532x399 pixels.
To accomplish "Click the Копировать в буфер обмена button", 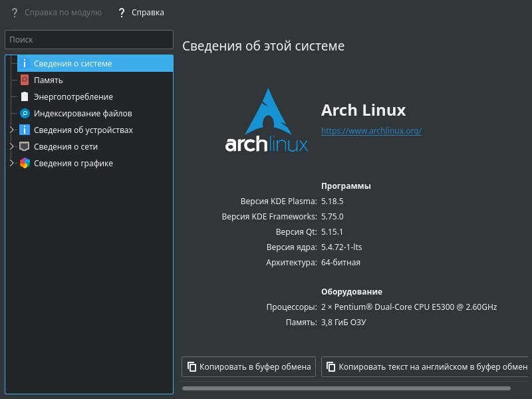I will [x=249, y=367].
